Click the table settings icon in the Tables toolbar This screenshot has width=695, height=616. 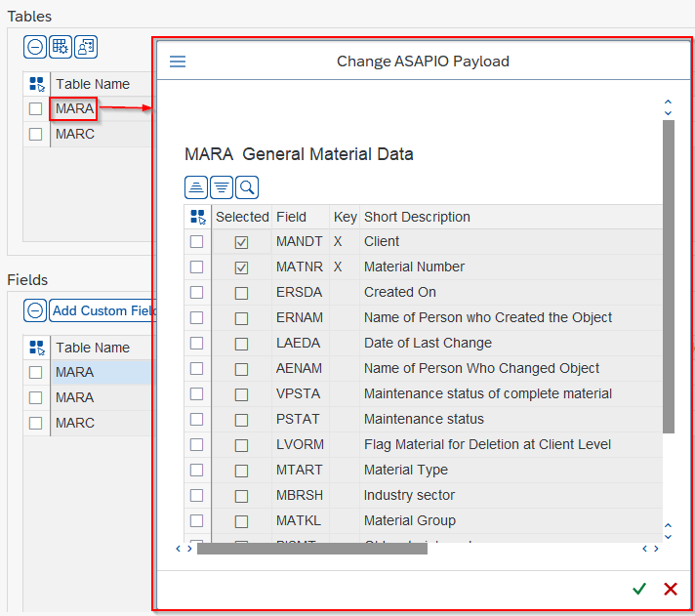pos(61,47)
